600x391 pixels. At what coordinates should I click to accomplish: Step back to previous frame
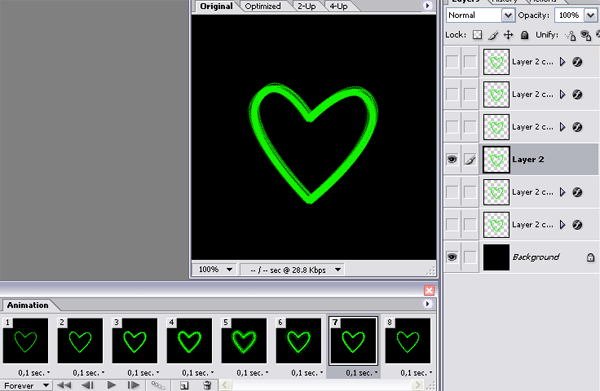[88, 385]
